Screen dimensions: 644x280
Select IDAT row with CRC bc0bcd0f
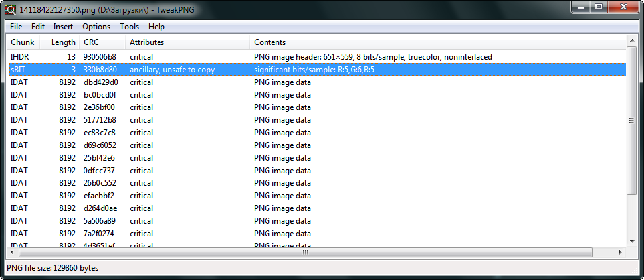316,95
